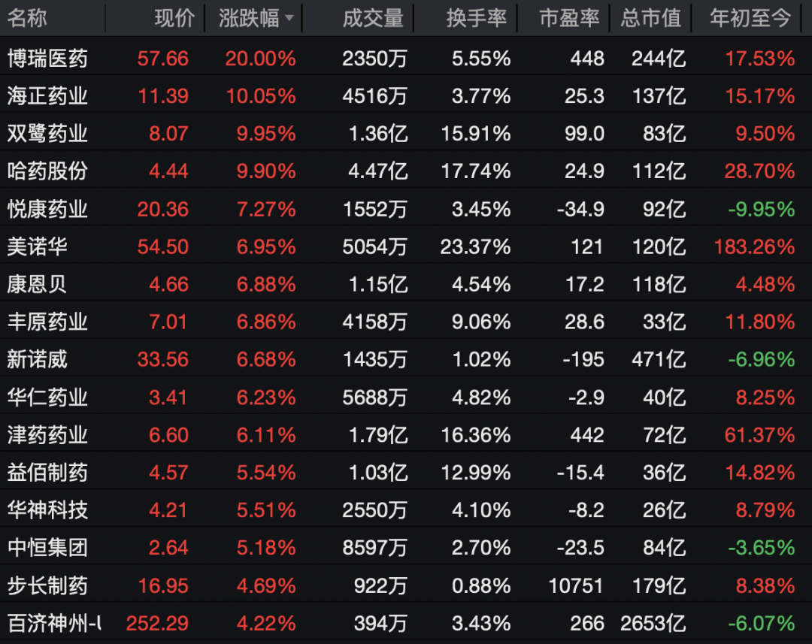Viewport: 812px width, 644px height.
Task: Sort by the 年初至今 column header
Action: [x=747, y=18]
